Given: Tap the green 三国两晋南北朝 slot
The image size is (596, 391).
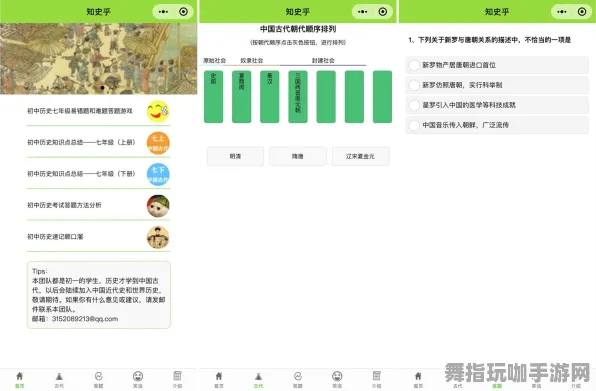Looking at the screenshot, I should point(298,97).
